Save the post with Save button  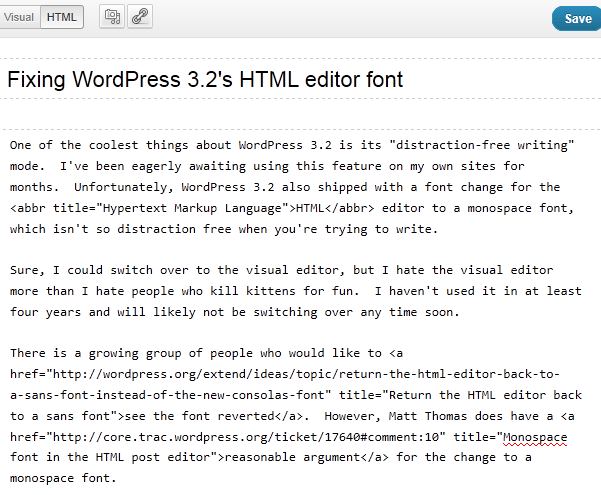click(x=577, y=18)
